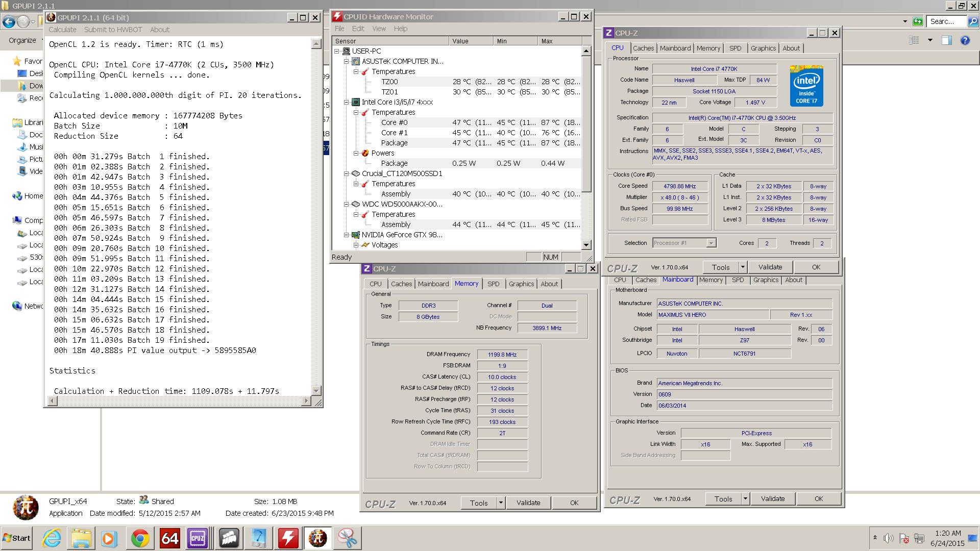Screen dimensions: 980x551
Task: Click the volume speaker tray icon
Action: pos(889,538)
